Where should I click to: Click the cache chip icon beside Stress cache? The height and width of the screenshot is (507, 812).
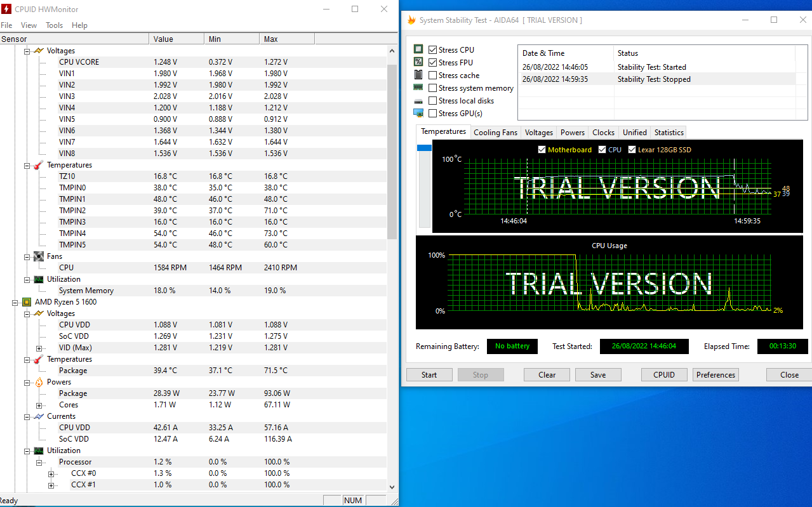(x=418, y=75)
